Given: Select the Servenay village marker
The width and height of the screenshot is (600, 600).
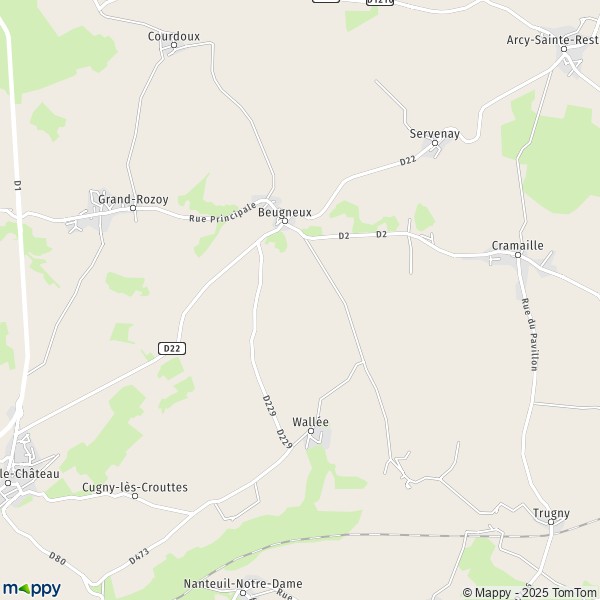Looking at the screenshot, I should (435, 143).
